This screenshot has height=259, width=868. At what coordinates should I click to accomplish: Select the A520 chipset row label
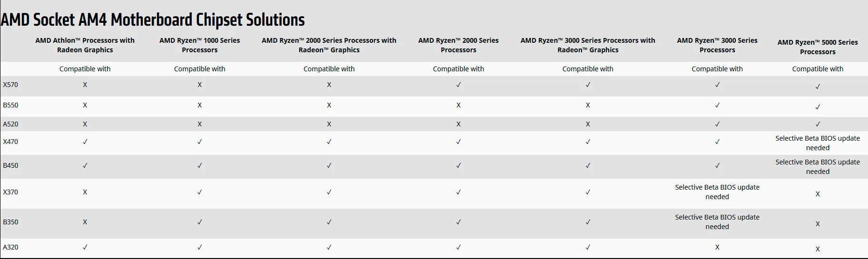tap(10, 124)
